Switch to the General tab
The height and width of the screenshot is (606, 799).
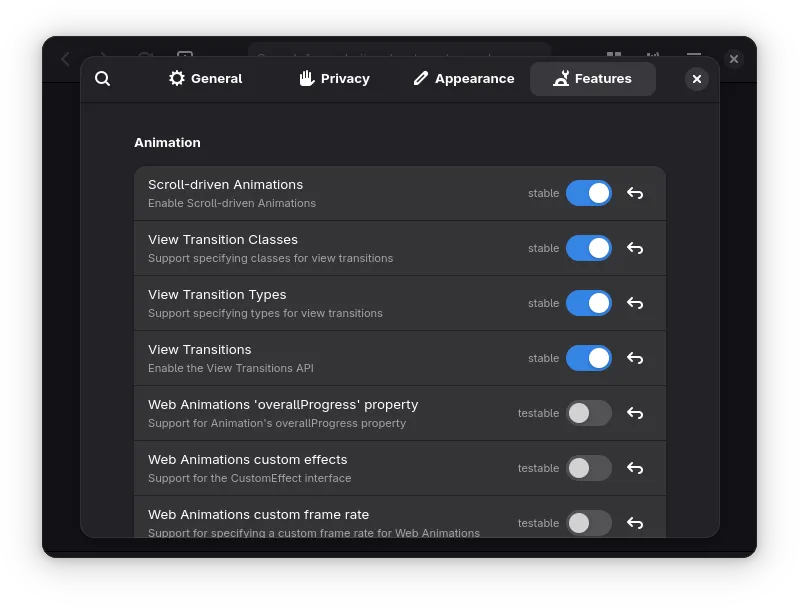[205, 79]
